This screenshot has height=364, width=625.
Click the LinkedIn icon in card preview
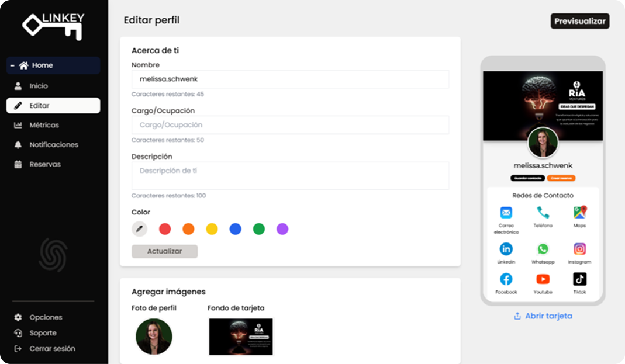pyautogui.click(x=506, y=249)
